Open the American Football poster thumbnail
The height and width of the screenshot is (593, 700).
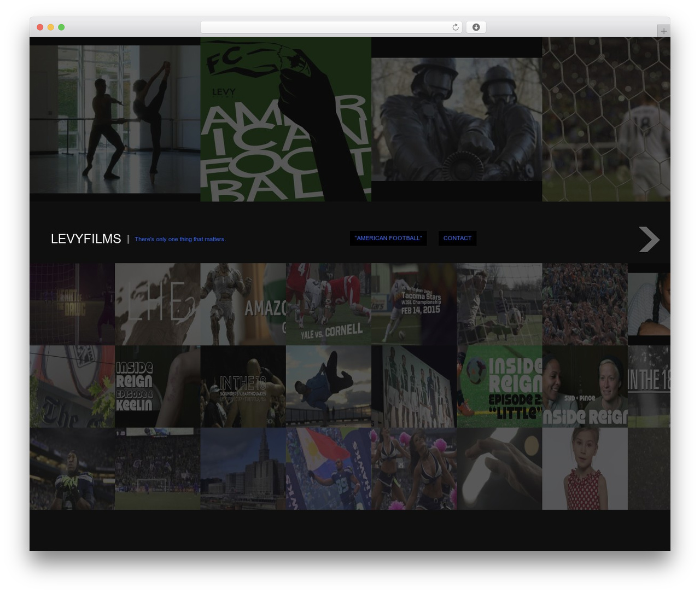pos(286,119)
